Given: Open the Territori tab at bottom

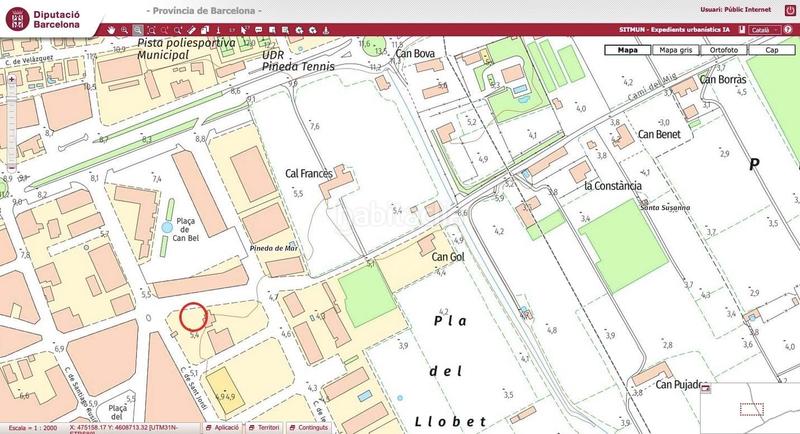Looking at the screenshot, I should [x=264, y=427].
